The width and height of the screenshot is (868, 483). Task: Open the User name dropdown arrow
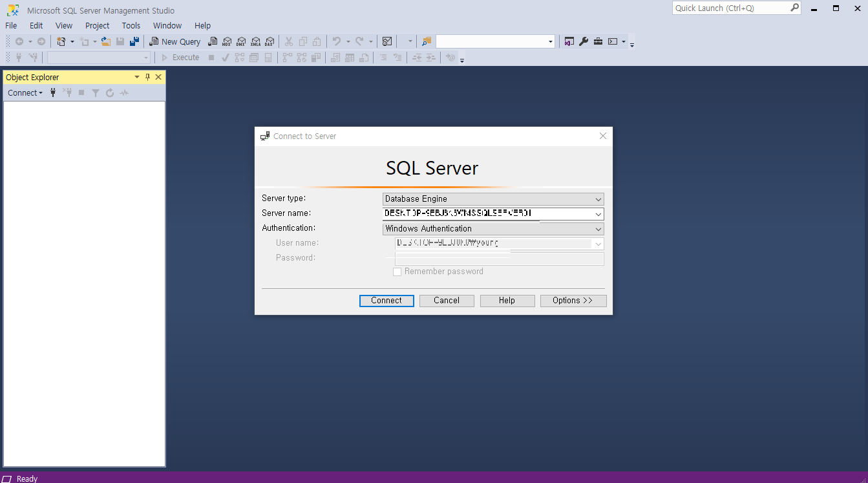click(598, 244)
